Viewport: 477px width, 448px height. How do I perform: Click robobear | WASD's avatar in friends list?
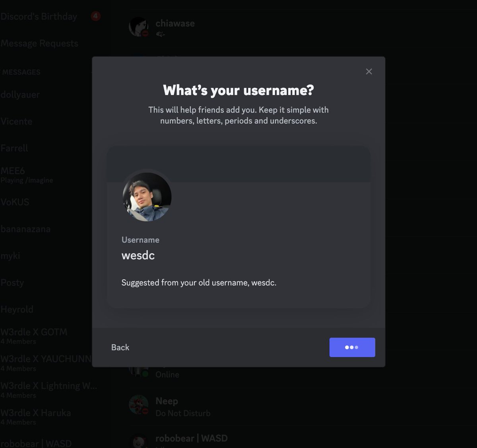click(x=139, y=441)
